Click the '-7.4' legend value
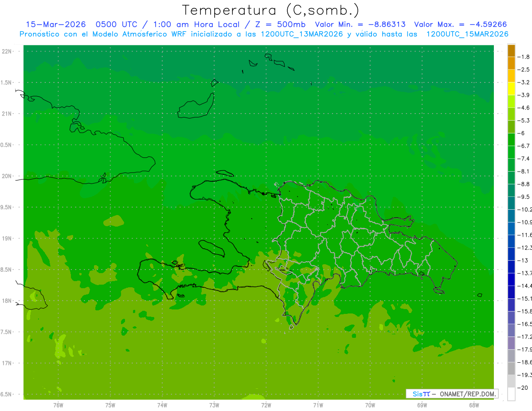This screenshot has height=411, width=532. (x=524, y=159)
